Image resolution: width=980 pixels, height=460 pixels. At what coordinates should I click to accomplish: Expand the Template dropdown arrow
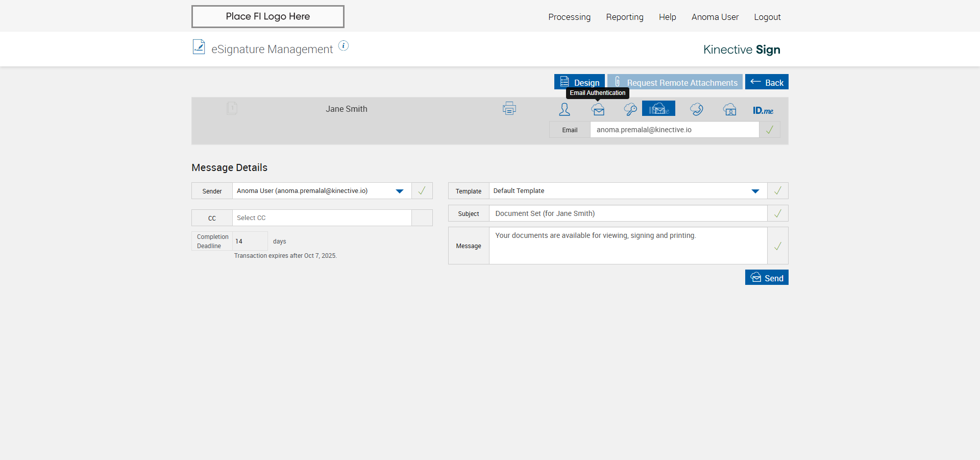pyautogui.click(x=755, y=191)
